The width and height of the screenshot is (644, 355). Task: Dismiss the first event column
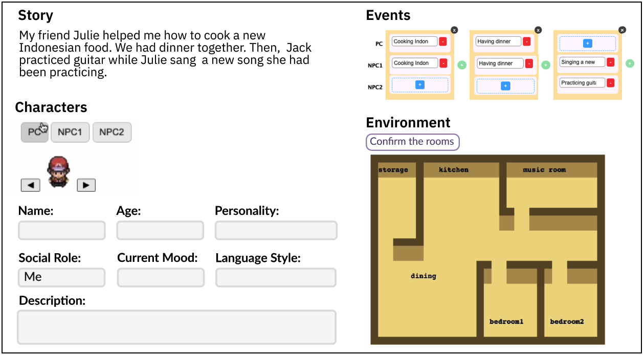pos(454,30)
